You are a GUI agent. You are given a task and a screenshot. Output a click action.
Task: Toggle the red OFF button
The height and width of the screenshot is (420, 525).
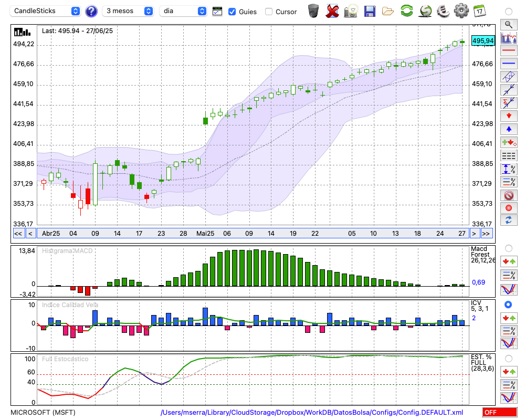coord(500,412)
